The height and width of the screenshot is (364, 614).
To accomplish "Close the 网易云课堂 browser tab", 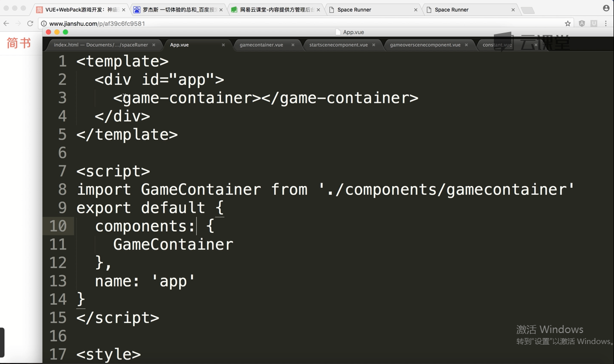I will click(318, 9).
